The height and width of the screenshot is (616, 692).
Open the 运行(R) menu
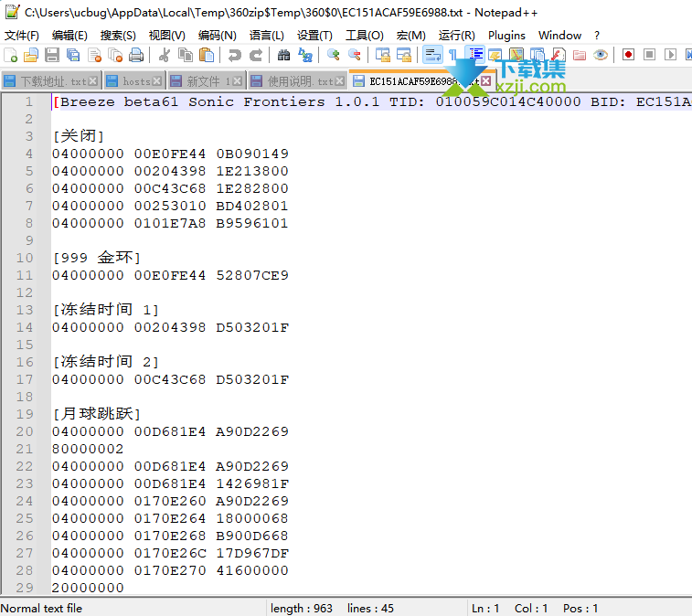(457, 36)
